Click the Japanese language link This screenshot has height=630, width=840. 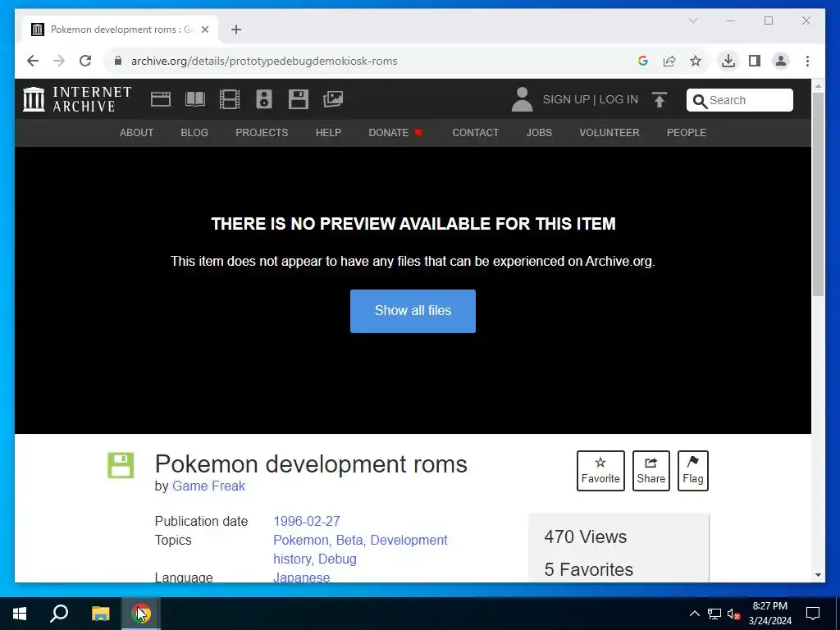coord(302,577)
